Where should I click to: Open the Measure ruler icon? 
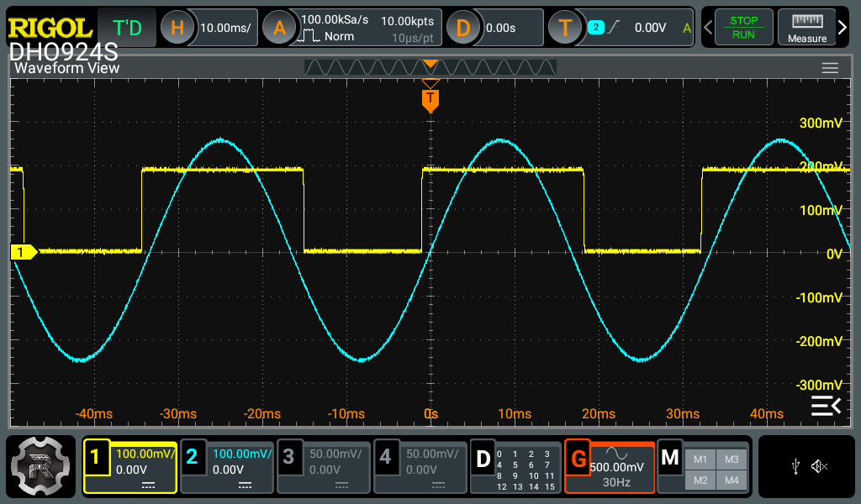806,27
